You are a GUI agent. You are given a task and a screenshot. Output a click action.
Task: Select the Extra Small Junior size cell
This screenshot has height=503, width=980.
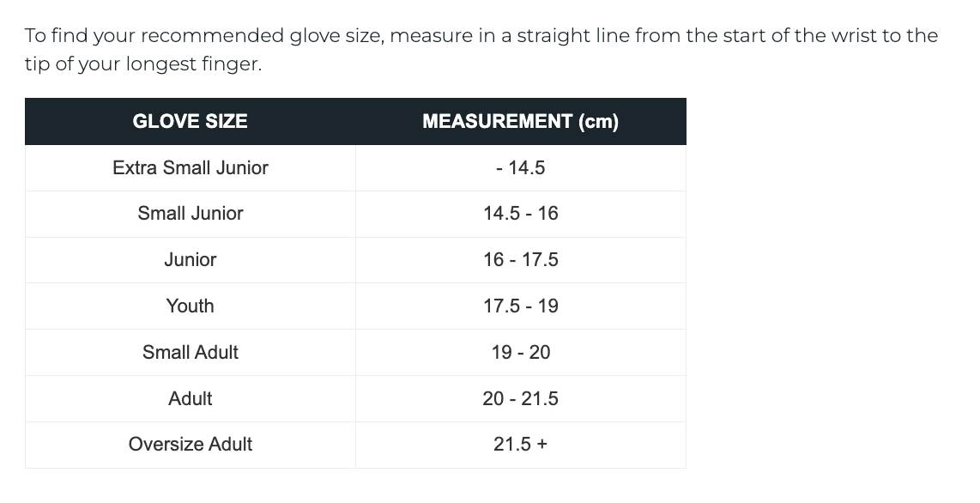[190, 168]
